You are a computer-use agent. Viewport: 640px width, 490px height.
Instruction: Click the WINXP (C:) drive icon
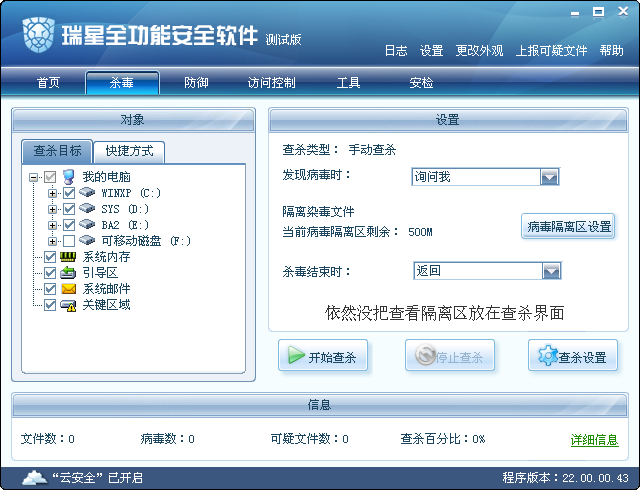[87, 192]
